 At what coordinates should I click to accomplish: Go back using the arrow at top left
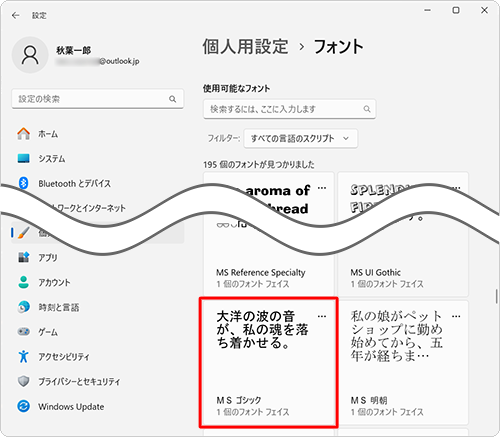(x=15, y=15)
